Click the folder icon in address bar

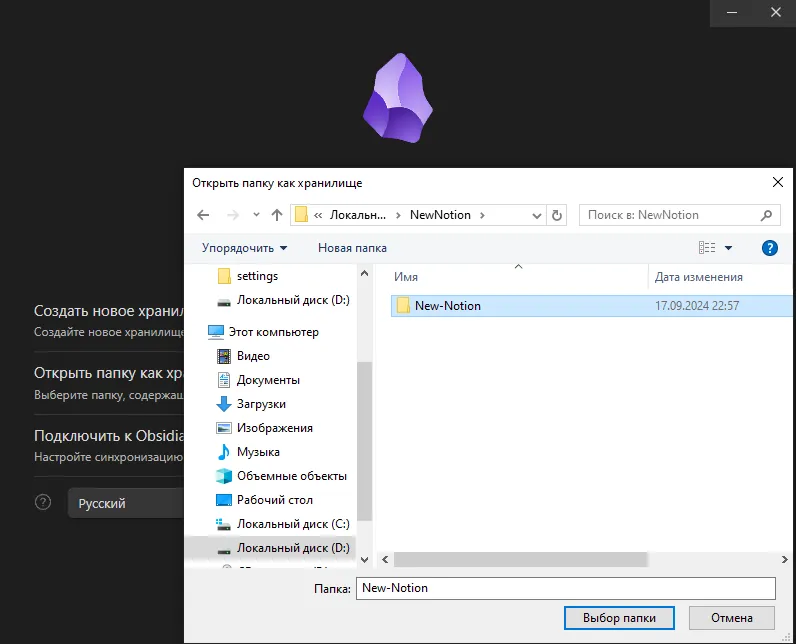click(x=301, y=215)
